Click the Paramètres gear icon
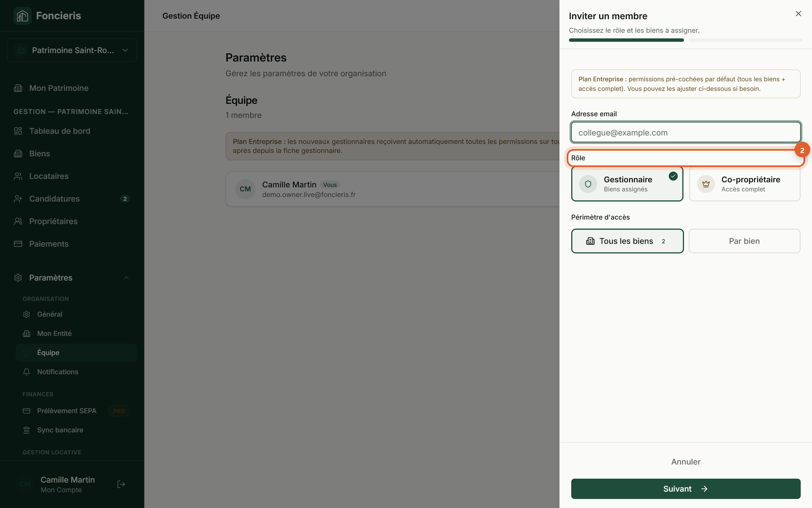The height and width of the screenshot is (508, 812). click(x=18, y=277)
